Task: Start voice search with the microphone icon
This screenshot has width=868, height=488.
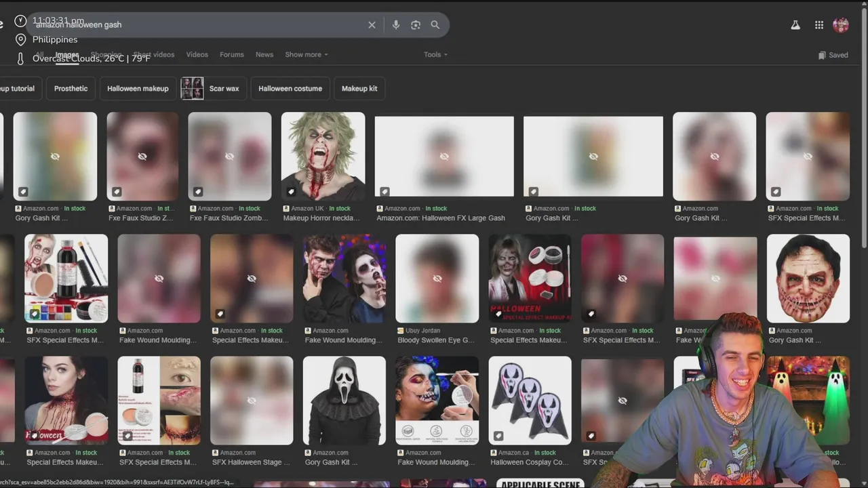Action: pos(396,25)
